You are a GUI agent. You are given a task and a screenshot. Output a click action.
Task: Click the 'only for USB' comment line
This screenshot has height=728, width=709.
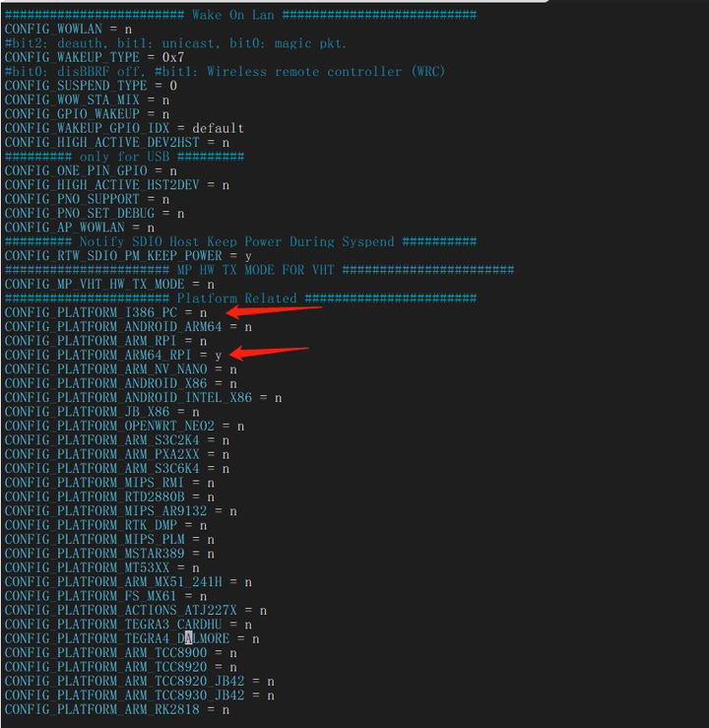124,157
